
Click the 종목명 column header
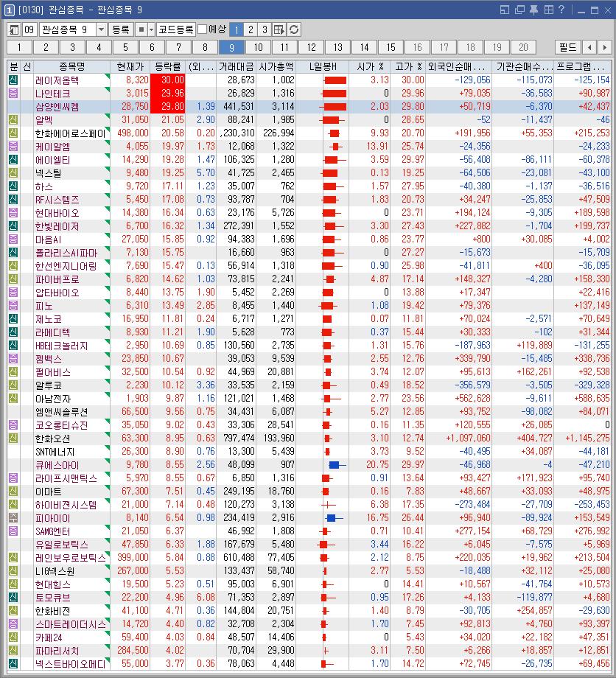coord(71,66)
